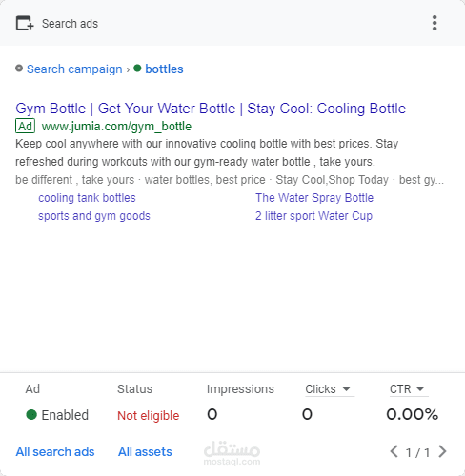Open sports and gym goods sitelink

[x=94, y=216]
